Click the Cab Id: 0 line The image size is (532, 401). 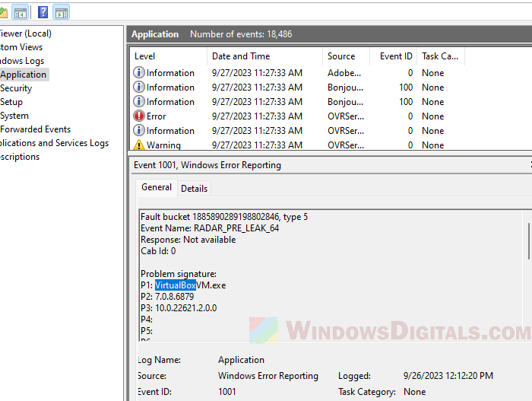coord(158,251)
